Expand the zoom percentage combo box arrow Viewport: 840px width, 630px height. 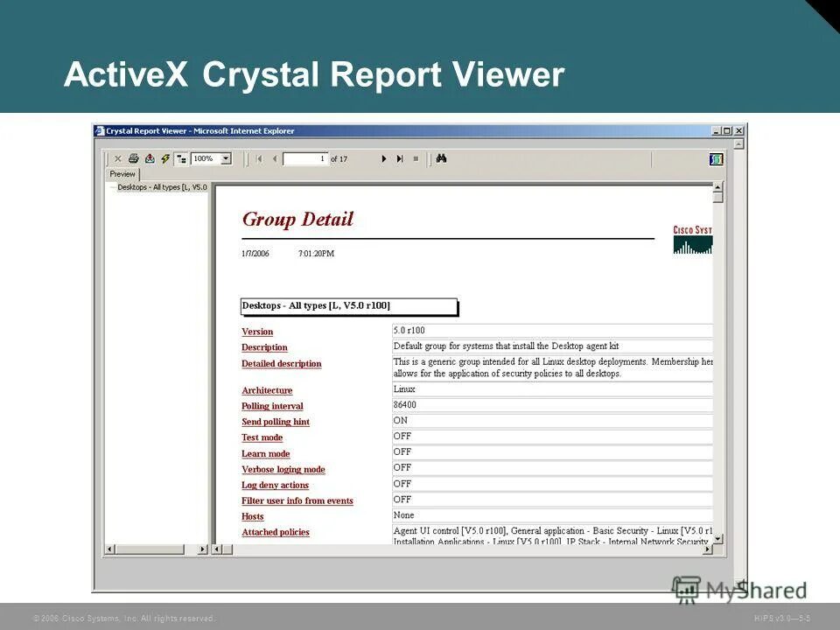coord(226,158)
